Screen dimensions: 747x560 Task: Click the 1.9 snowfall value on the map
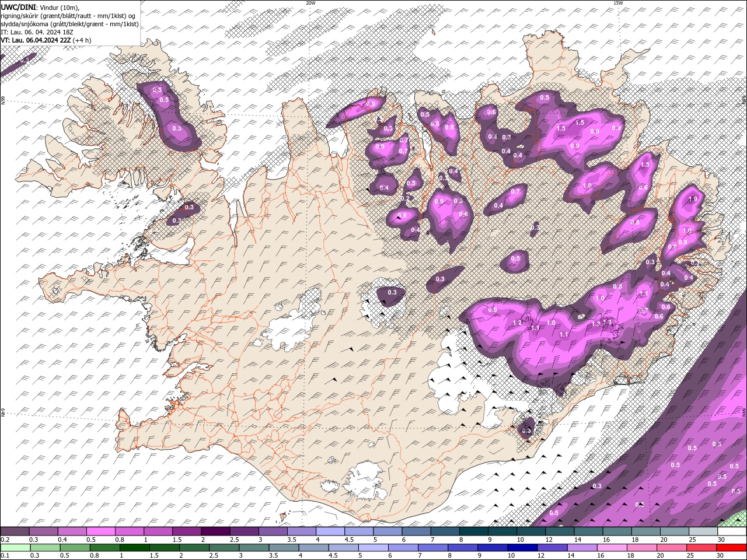(693, 199)
